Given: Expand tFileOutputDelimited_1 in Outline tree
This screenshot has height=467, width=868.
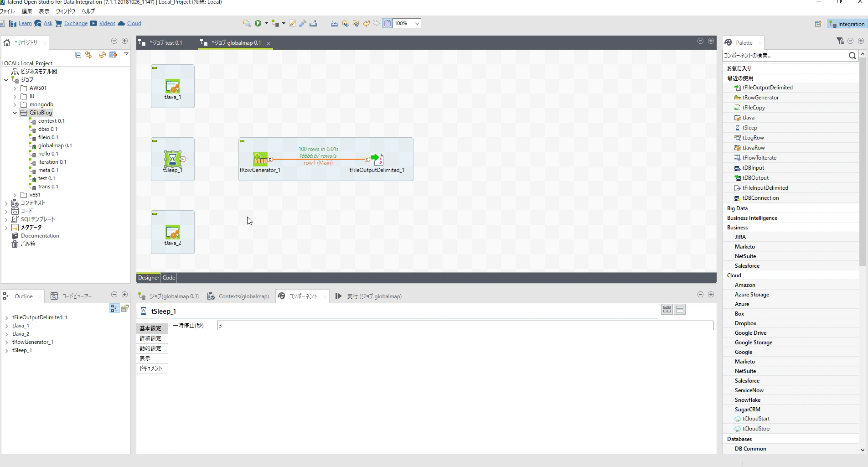Looking at the screenshot, I should [6, 317].
